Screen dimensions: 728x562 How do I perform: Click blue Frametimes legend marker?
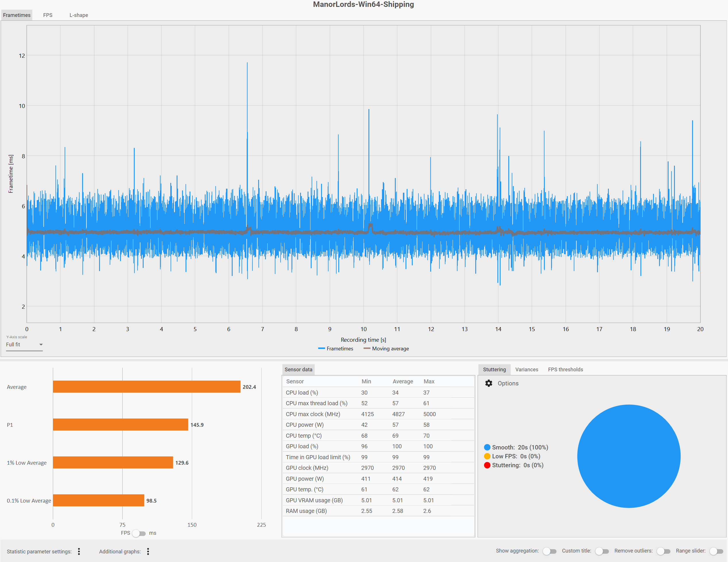321,348
